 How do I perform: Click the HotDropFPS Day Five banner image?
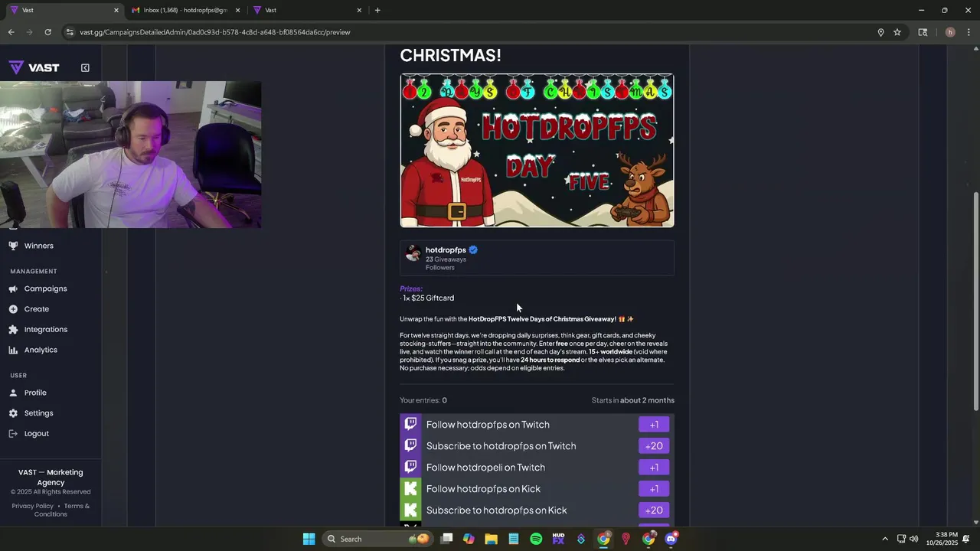pyautogui.click(x=537, y=150)
